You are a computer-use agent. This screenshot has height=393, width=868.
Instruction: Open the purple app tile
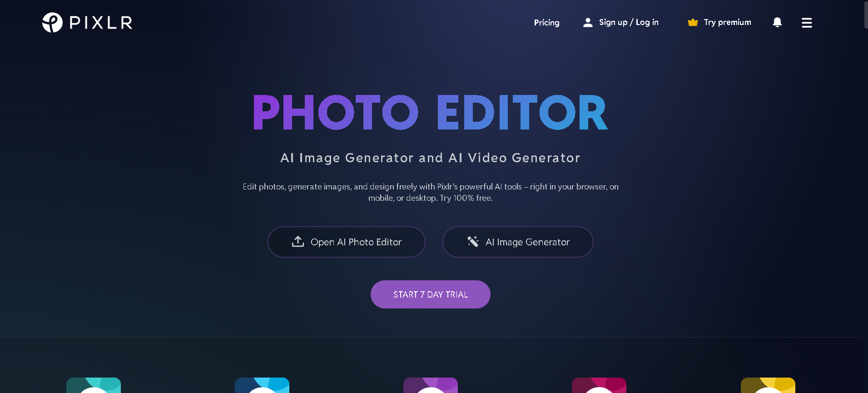[x=431, y=385]
